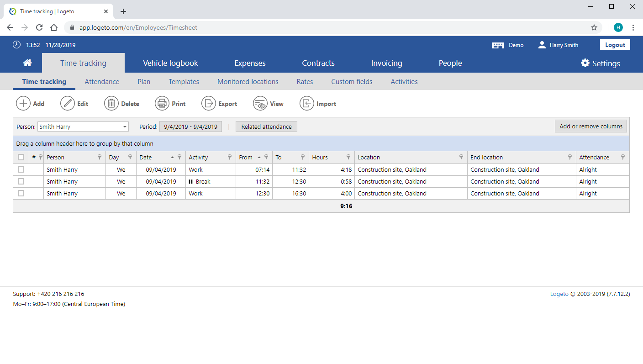Click the Break activity cell

click(211, 181)
